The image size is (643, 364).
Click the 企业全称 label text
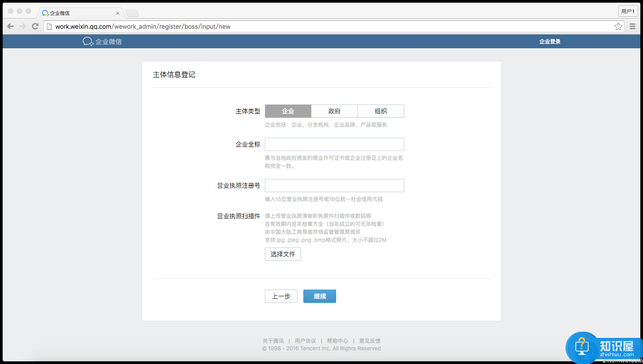point(248,144)
